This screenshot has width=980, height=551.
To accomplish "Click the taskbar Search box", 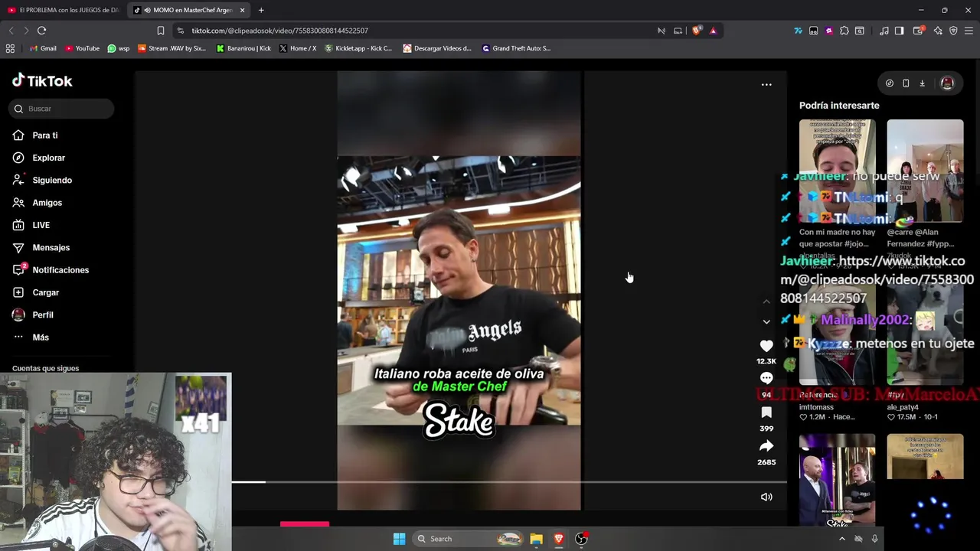I will (469, 539).
